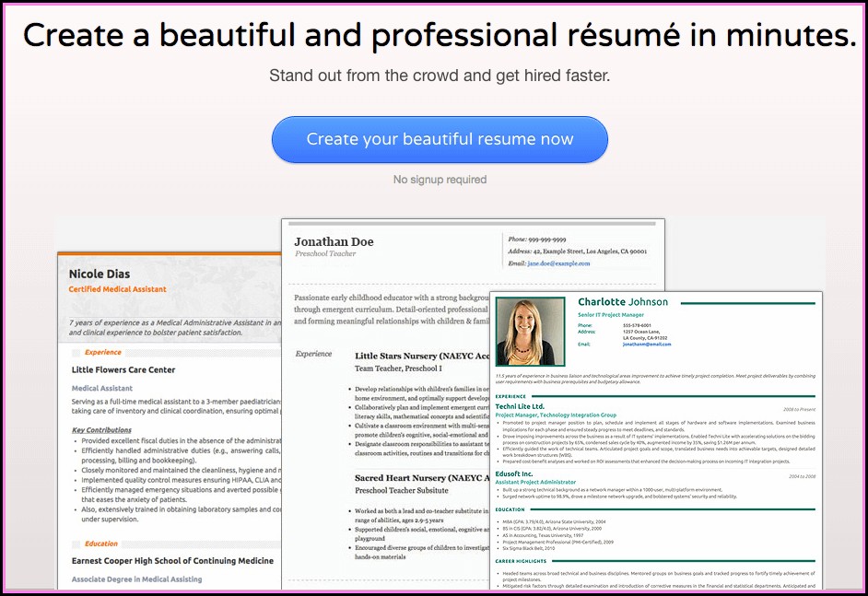Click Charlotte Johnson's profile photo
This screenshot has width=868, height=596.
pos(531,332)
